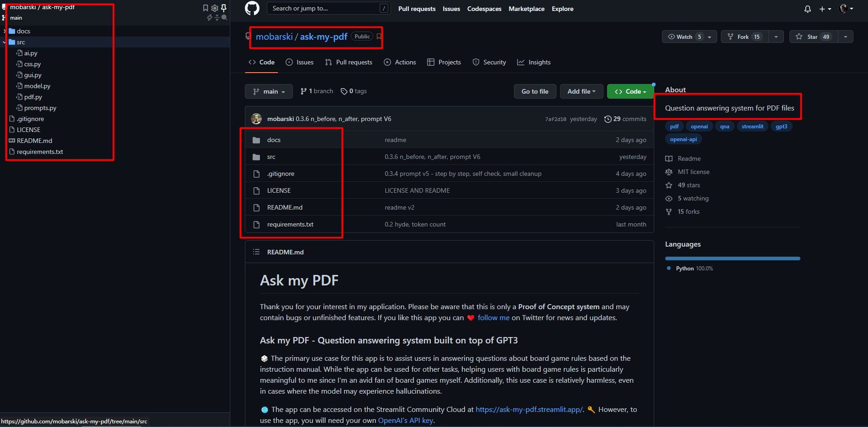Open the ask-my-pdf.streamlit.app link
This screenshot has width=868, height=427.
point(529,409)
